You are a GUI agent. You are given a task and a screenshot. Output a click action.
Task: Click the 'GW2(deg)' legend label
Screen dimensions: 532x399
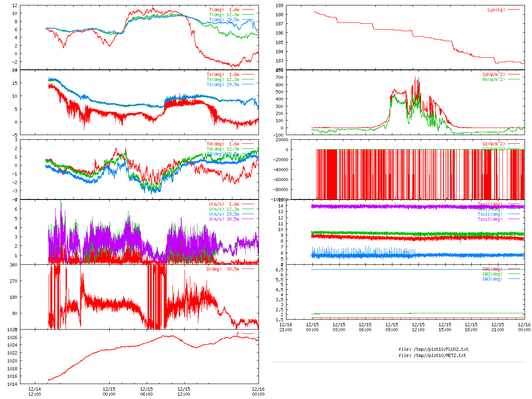pyautogui.click(x=493, y=274)
